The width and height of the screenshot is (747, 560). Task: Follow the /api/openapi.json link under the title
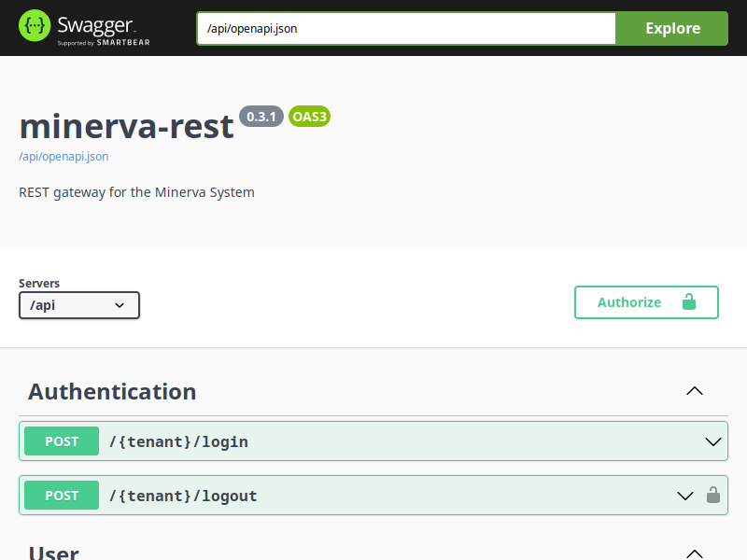click(x=63, y=157)
